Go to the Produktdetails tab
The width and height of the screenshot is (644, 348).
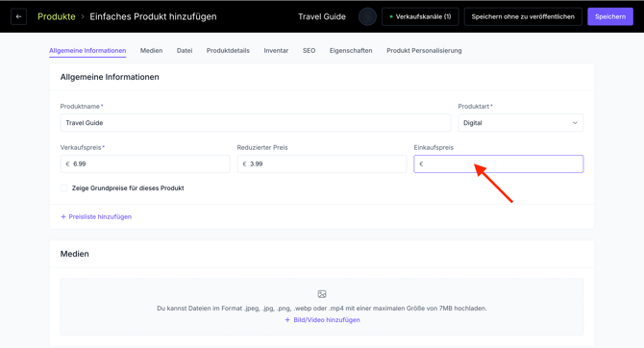click(228, 51)
